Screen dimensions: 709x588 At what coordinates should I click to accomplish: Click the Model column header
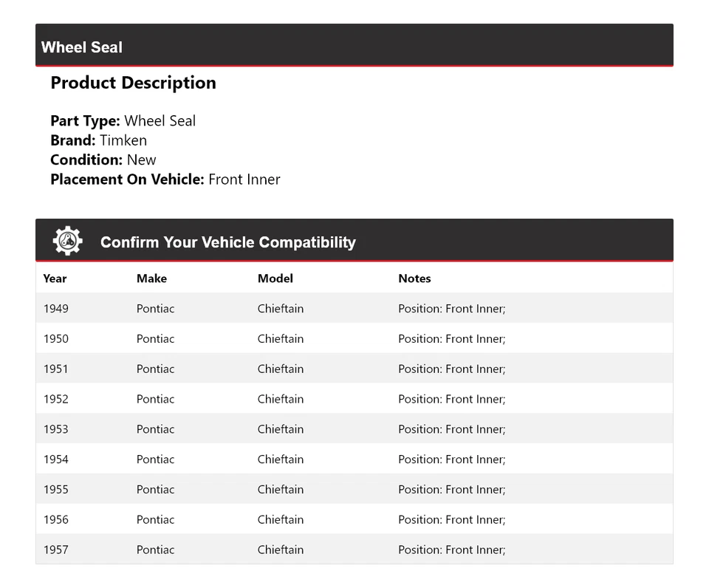(x=275, y=278)
